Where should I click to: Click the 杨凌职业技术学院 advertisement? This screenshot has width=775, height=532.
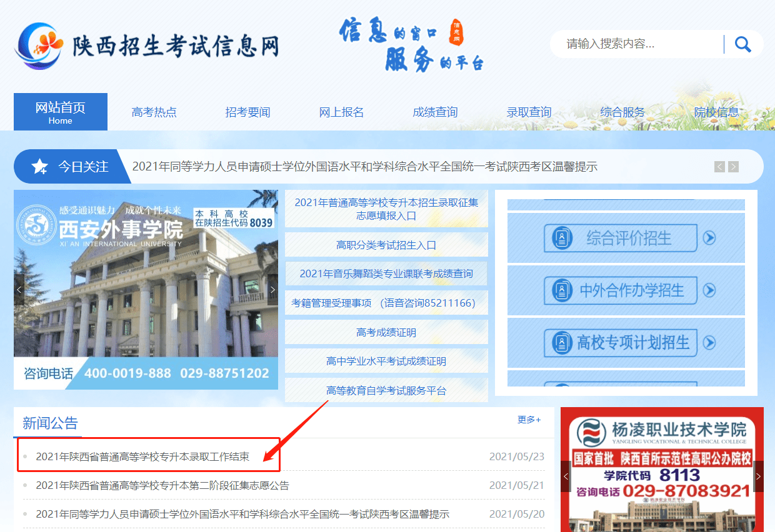click(x=662, y=470)
